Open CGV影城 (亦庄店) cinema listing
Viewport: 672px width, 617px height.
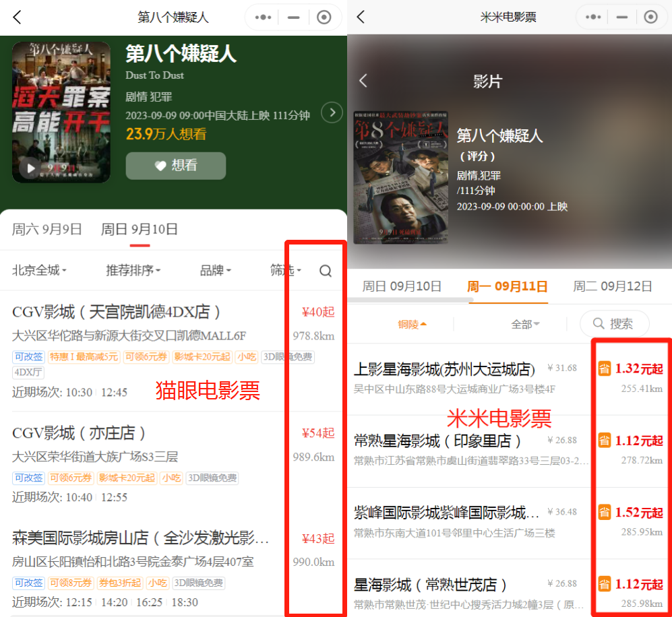tap(80, 432)
